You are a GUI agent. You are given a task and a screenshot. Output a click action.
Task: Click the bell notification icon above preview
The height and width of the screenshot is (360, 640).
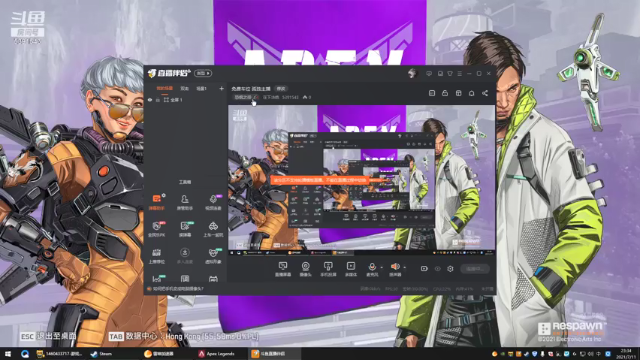pyautogui.click(x=471, y=93)
